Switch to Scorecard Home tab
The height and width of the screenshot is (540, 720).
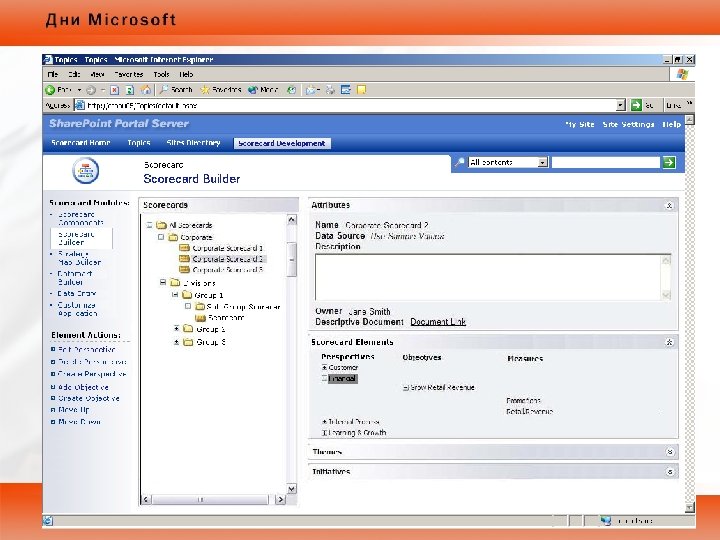pyautogui.click(x=81, y=143)
